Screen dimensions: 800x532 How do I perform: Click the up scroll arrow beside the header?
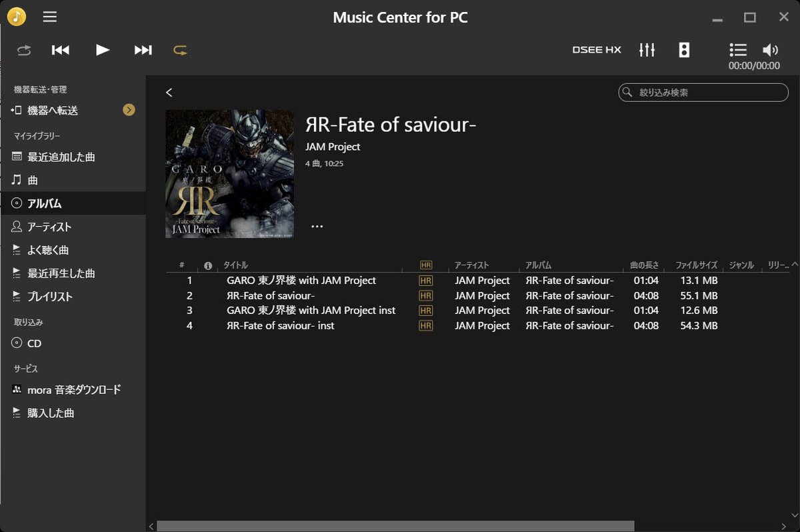[x=795, y=265]
